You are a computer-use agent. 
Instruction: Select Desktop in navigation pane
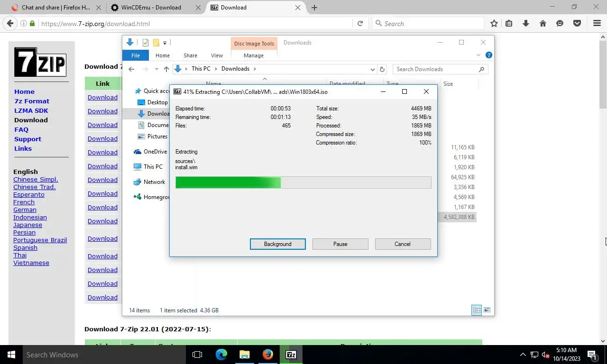point(153,102)
